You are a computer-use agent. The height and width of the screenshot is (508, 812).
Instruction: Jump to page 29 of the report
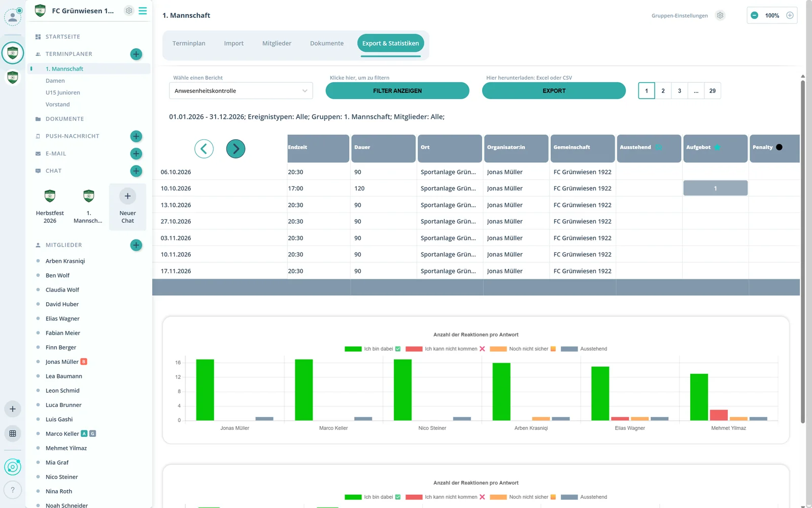coord(713,90)
